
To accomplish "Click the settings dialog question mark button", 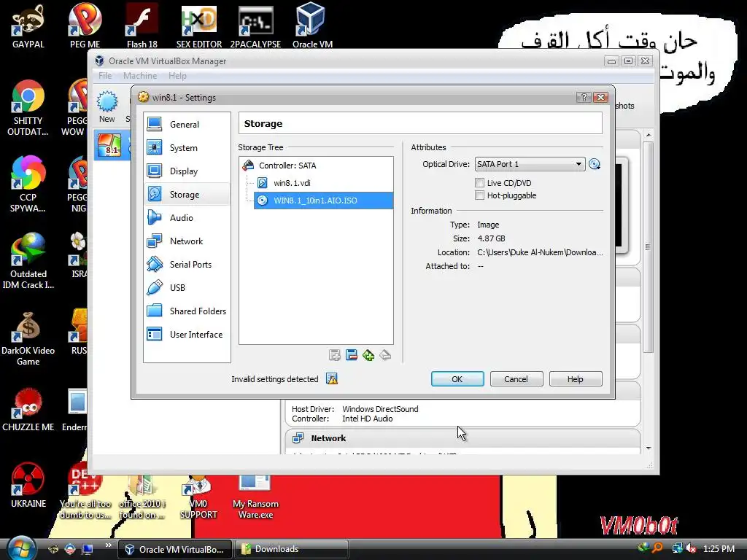I will coord(584,97).
